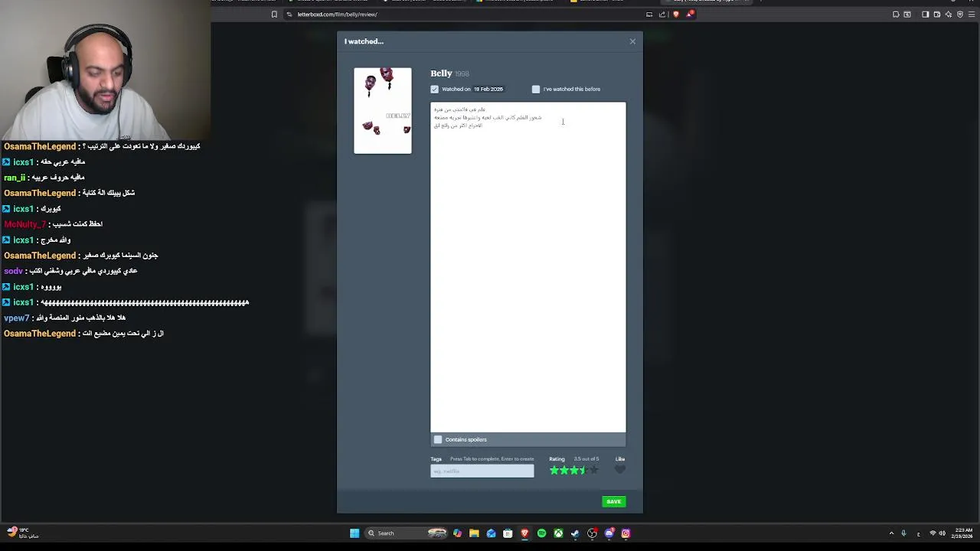980x551 pixels.
Task: Click sodv username in chat
Action: (13, 271)
